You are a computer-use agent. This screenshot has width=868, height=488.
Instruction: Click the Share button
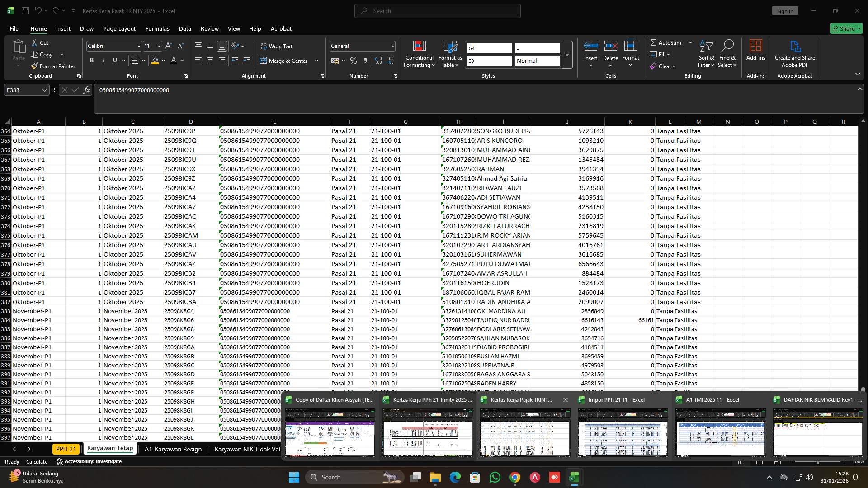tap(846, 28)
